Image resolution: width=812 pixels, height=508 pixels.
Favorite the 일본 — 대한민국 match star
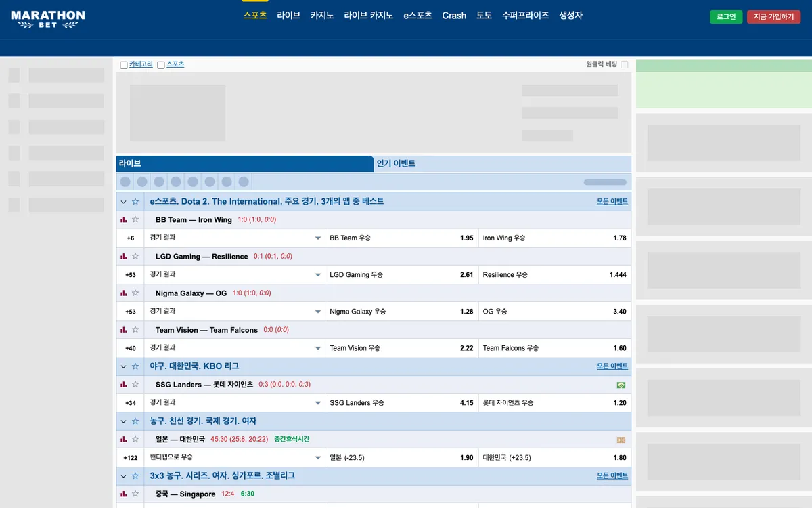click(135, 439)
